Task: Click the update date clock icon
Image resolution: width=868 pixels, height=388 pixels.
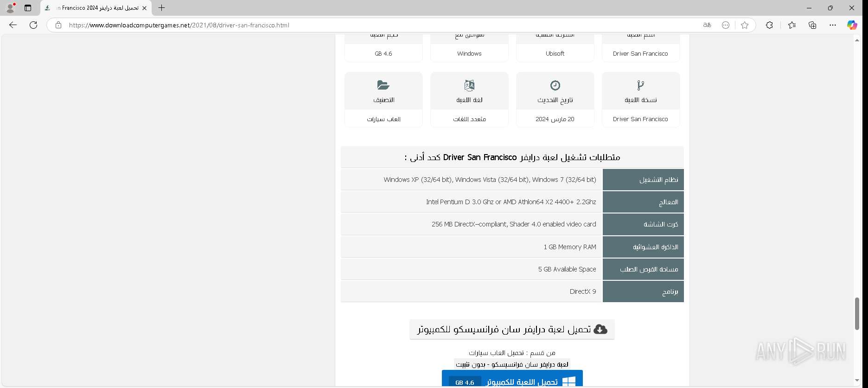Action: pos(555,85)
